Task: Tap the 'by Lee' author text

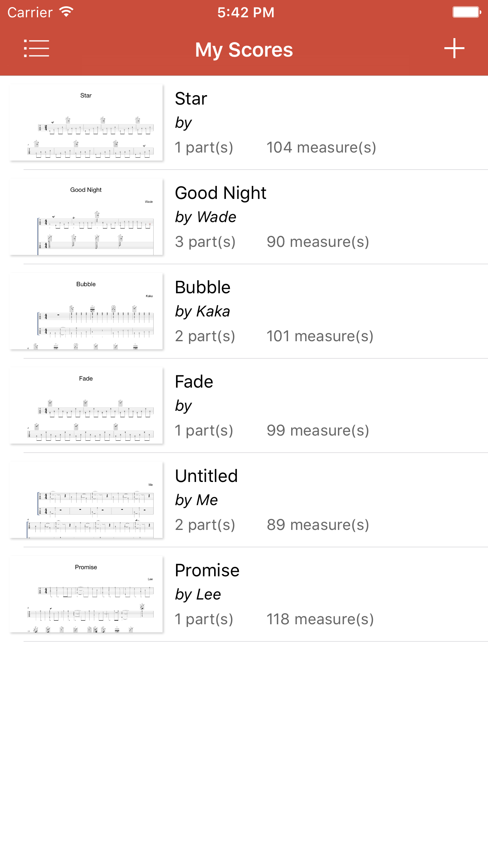Action: 198,594
